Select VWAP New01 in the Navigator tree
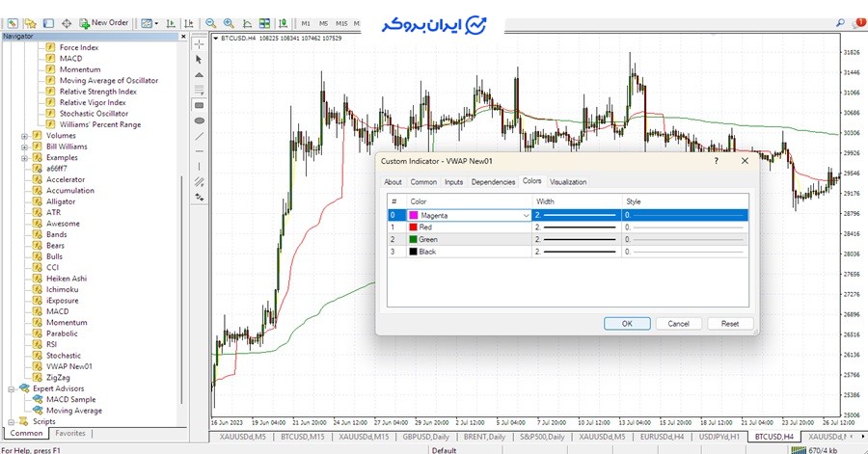 tap(69, 366)
